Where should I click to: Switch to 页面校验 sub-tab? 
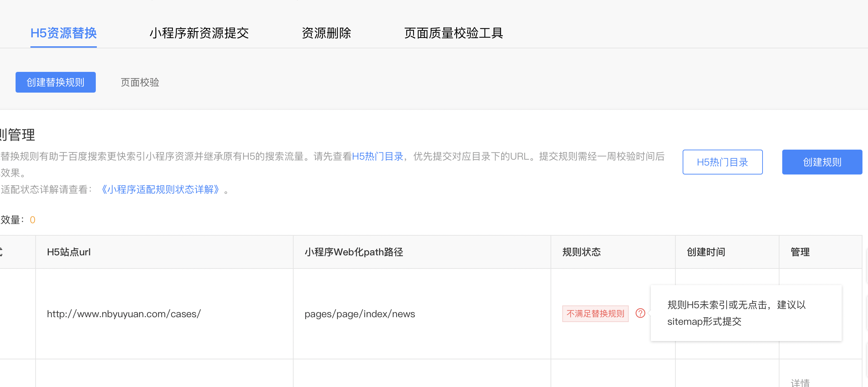click(x=140, y=82)
